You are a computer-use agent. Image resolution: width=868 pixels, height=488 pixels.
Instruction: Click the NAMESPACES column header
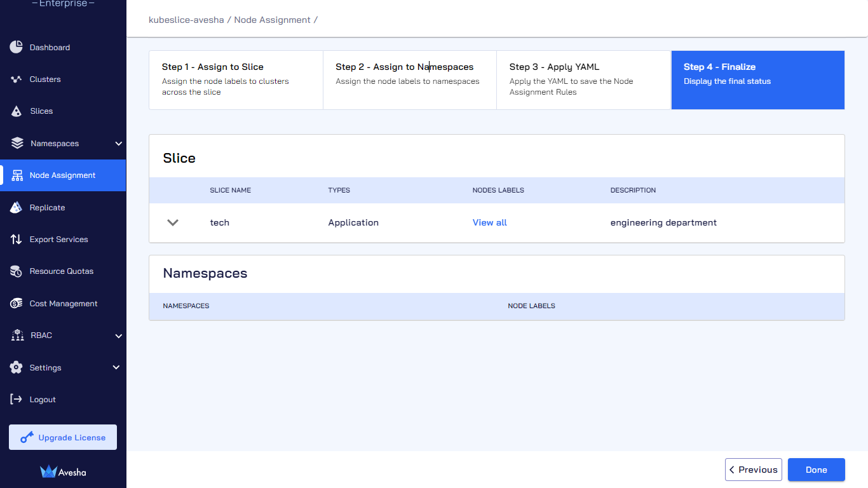[x=186, y=306]
